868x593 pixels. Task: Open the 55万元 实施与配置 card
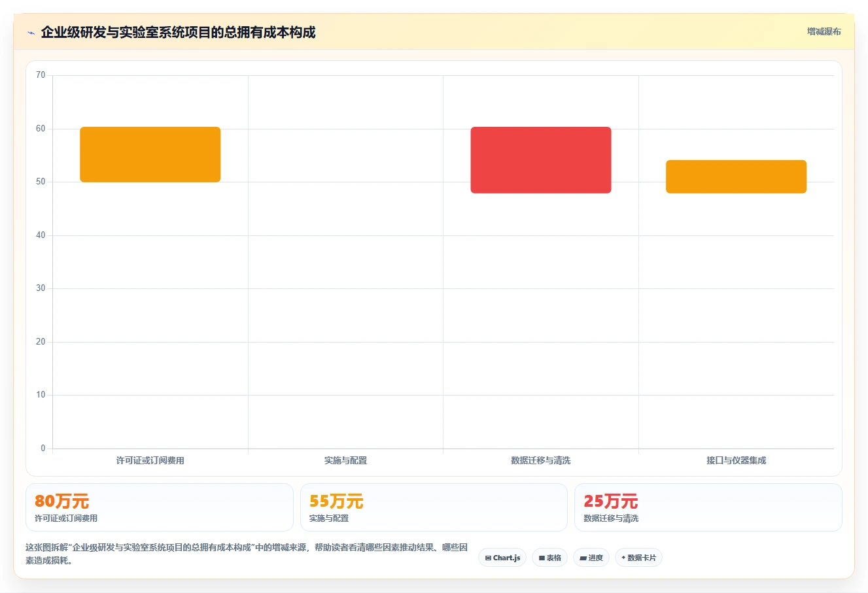pyautogui.click(x=434, y=507)
